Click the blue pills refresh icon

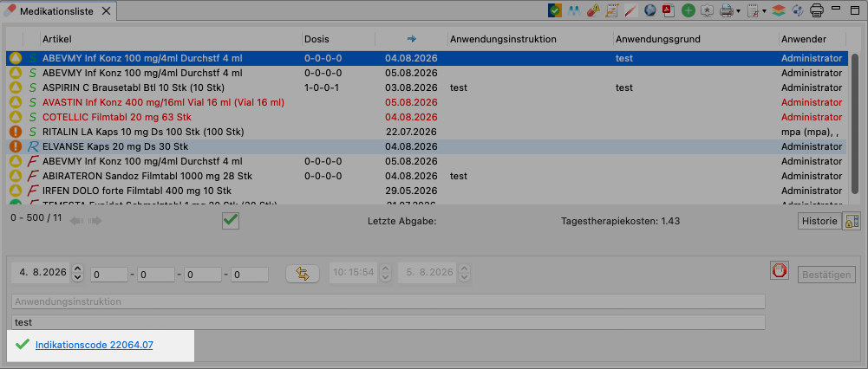798,10
